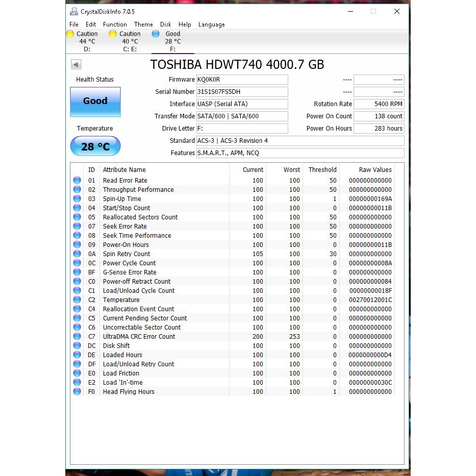Open the Help menu
476x476 pixels.
(x=185, y=24)
